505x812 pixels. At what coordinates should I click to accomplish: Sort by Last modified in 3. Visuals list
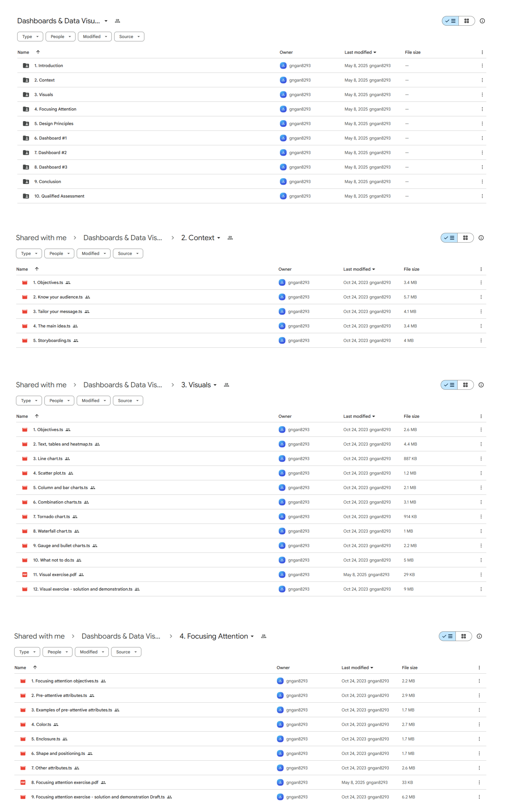pyautogui.click(x=359, y=416)
